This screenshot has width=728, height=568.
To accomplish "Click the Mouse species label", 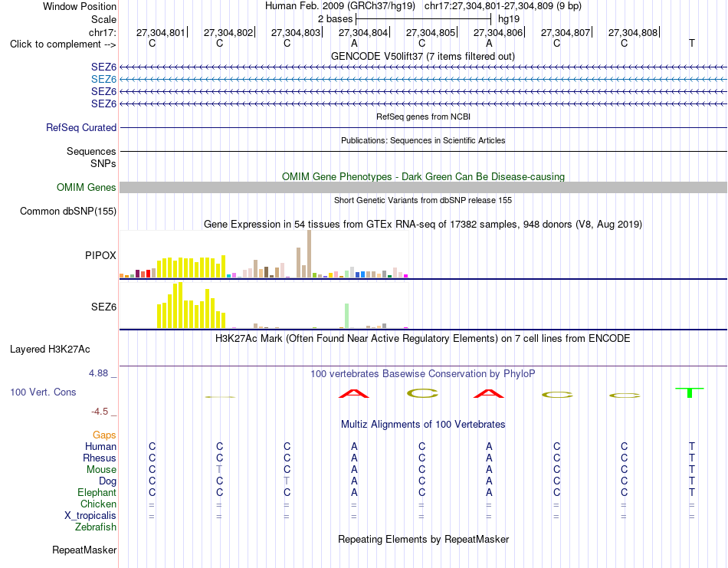I will [101, 470].
